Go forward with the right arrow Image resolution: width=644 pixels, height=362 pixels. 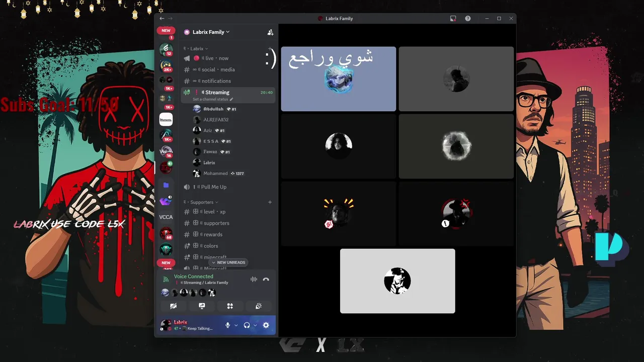[170, 19]
